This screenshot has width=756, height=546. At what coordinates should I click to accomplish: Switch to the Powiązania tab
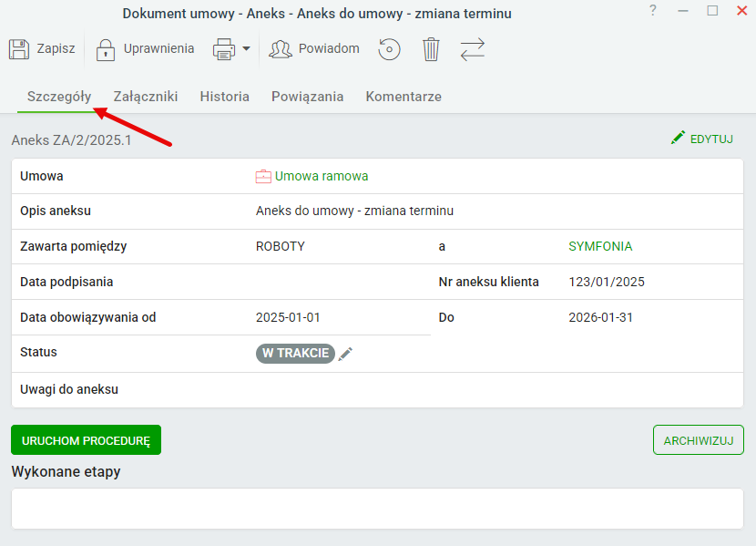coord(308,97)
